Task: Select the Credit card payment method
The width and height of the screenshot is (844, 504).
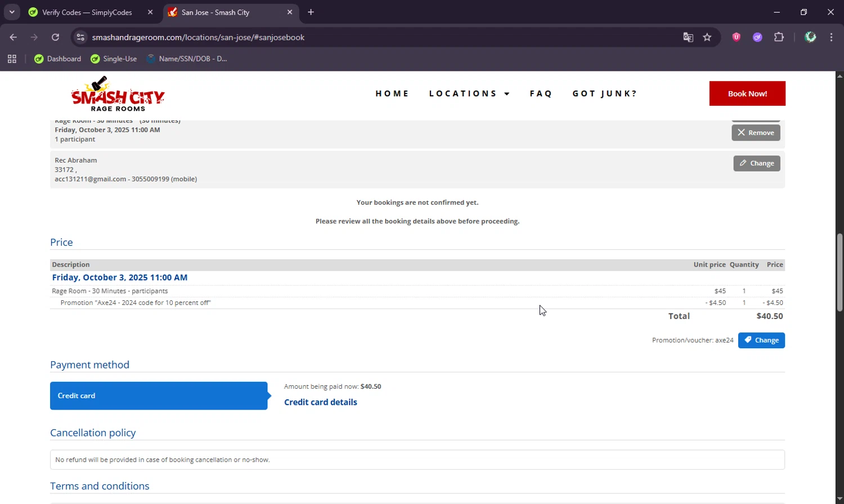Action: click(x=159, y=395)
